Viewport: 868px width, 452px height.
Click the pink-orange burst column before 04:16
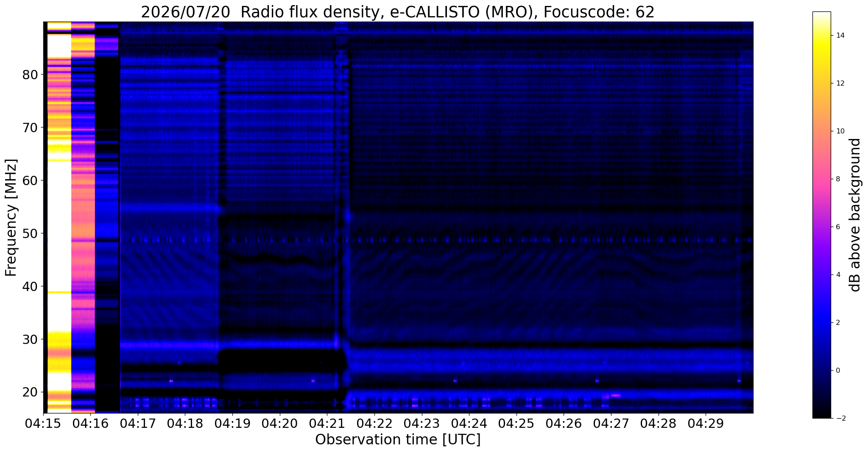coord(83,217)
